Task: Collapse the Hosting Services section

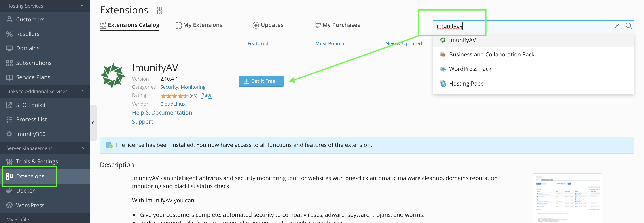Action: 82,6
